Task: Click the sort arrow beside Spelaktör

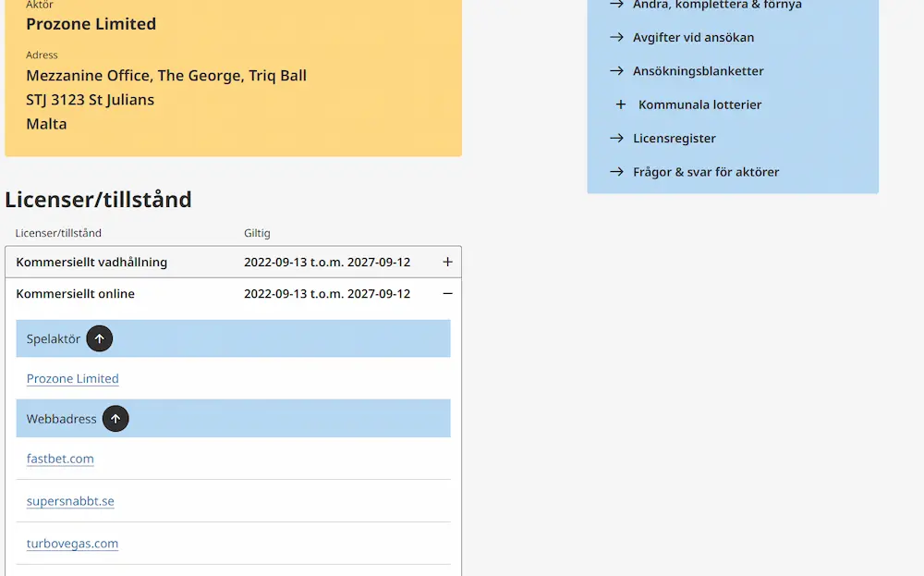Action: click(x=100, y=339)
